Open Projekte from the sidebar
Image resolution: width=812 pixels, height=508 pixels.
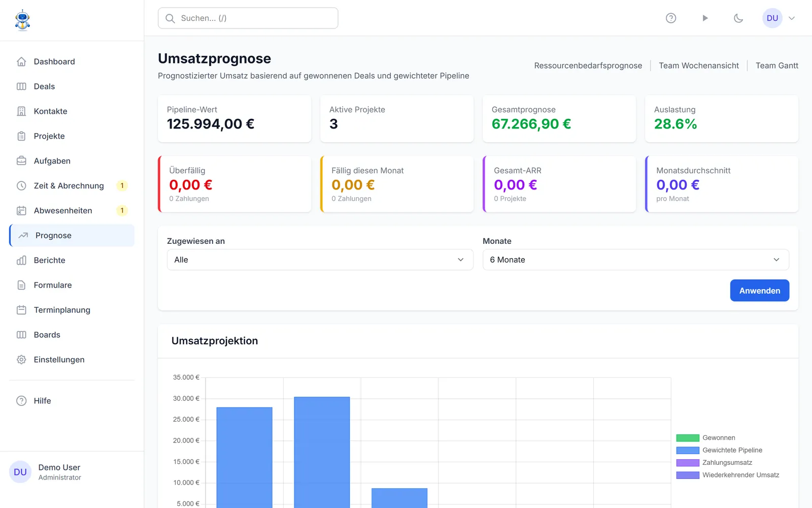(72, 136)
